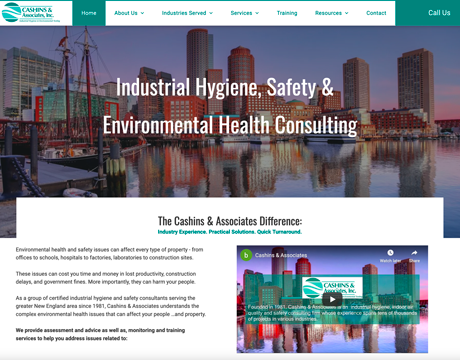This screenshot has width=460, height=360.
Task: Click the video caption Founded in 1981
Action: 332,313
